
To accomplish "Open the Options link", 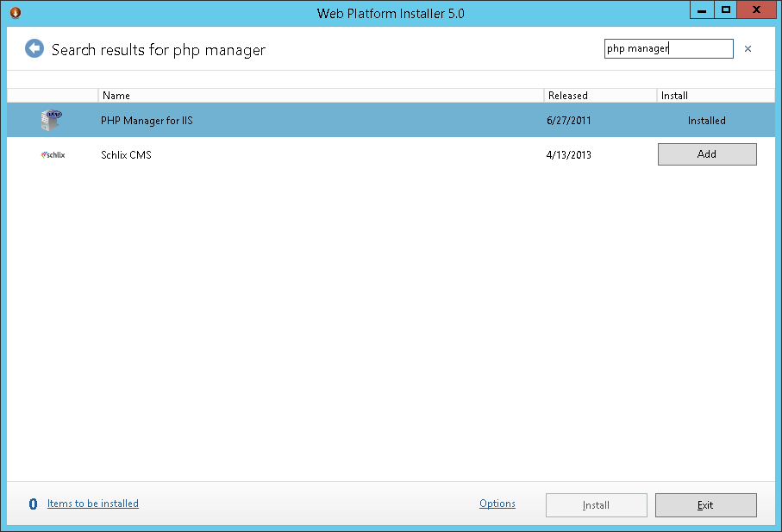I will tap(497, 504).
